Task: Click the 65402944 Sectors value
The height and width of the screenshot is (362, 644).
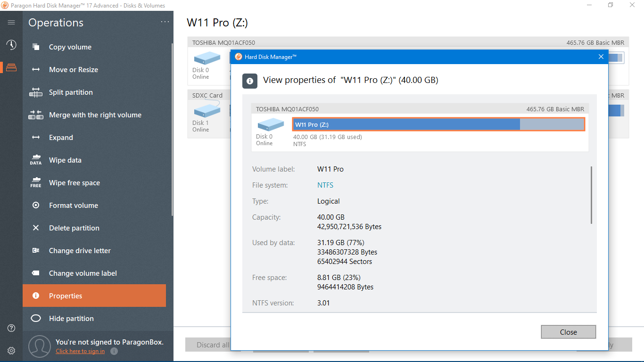Action: click(345, 262)
